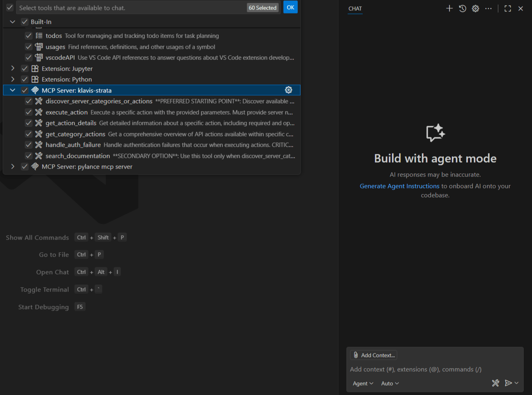Expand MCP Server: pylance mcp server
The width and height of the screenshot is (532, 395).
pyautogui.click(x=13, y=167)
